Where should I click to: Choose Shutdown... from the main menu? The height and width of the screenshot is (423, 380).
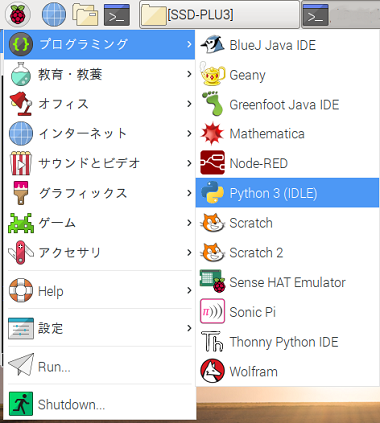coord(100,404)
